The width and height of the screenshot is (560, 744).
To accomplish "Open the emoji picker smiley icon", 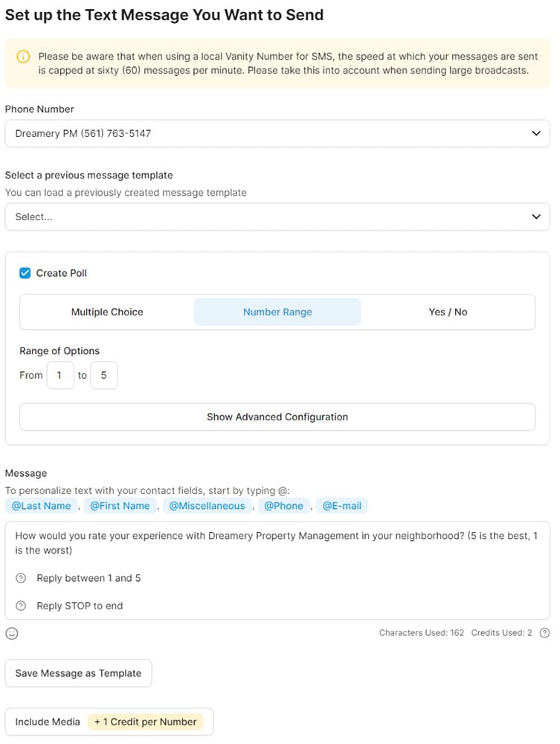I will pos(12,633).
